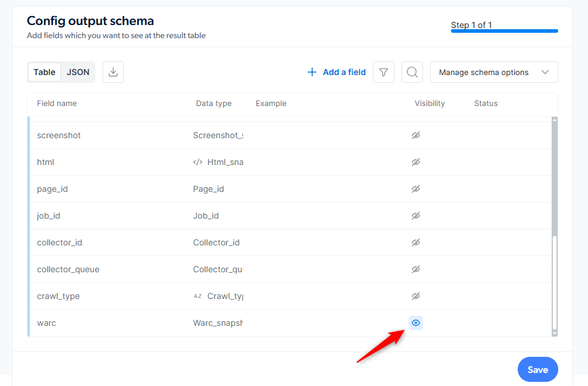The height and width of the screenshot is (386, 588).
Task: Click the chevron on Manage schema options
Action: [x=545, y=72]
